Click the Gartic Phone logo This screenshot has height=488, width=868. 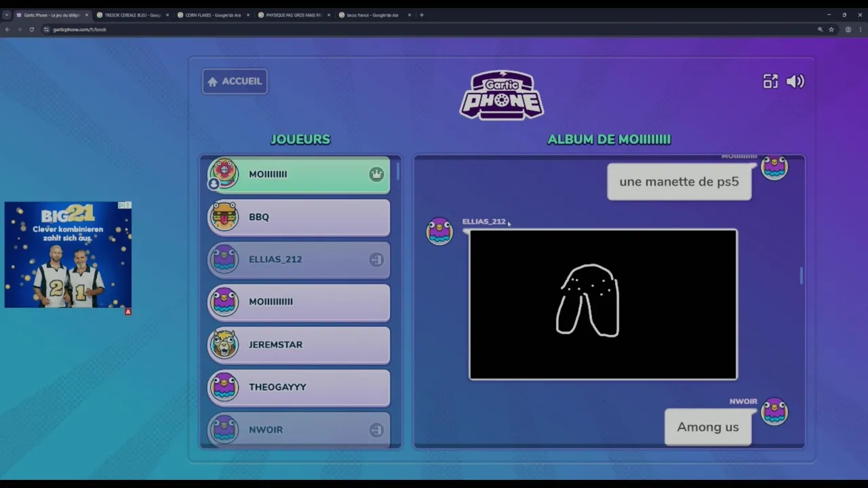tap(502, 95)
